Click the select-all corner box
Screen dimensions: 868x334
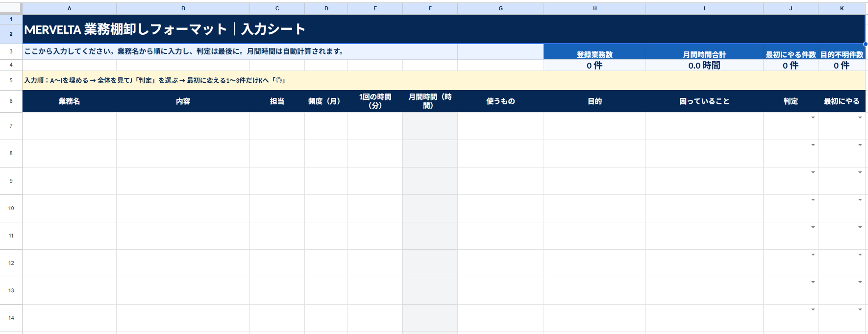click(x=11, y=8)
